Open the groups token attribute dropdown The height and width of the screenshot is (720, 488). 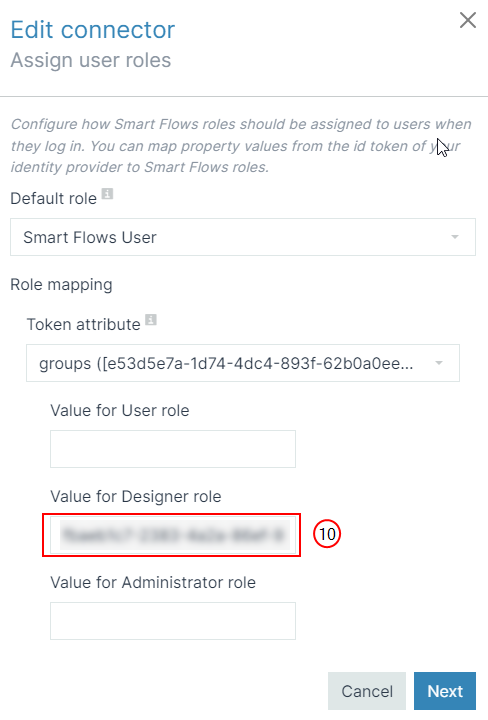coord(243,363)
